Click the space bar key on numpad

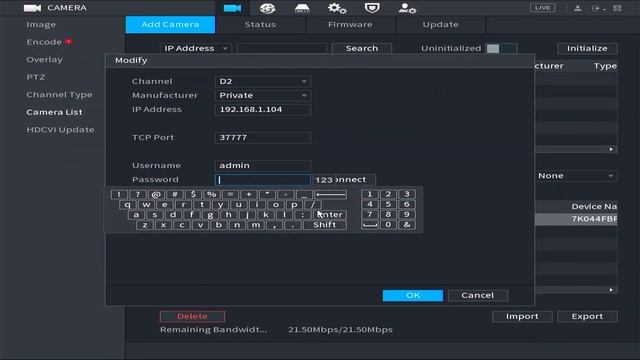pos(370,225)
